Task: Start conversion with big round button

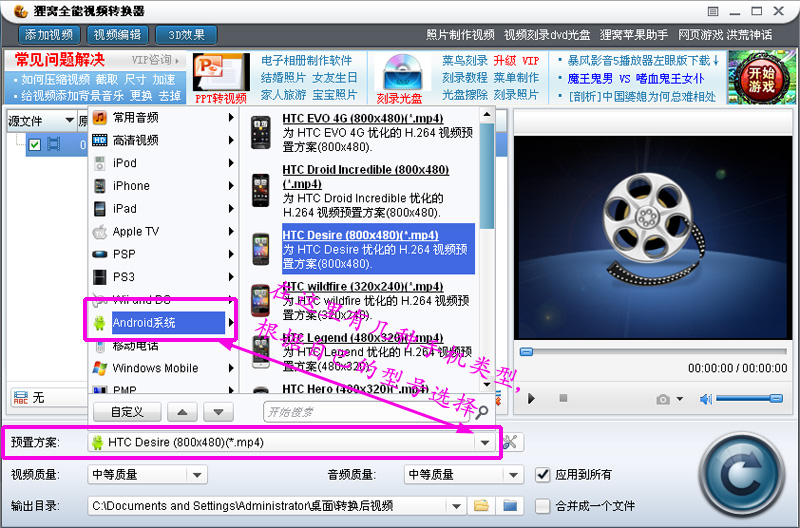Action: pyautogui.click(x=741, y=475)
